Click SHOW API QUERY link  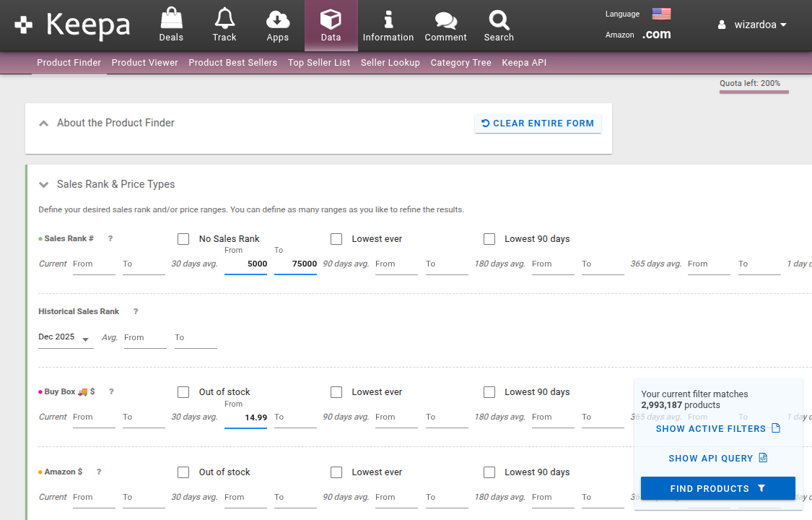(717, 458)
